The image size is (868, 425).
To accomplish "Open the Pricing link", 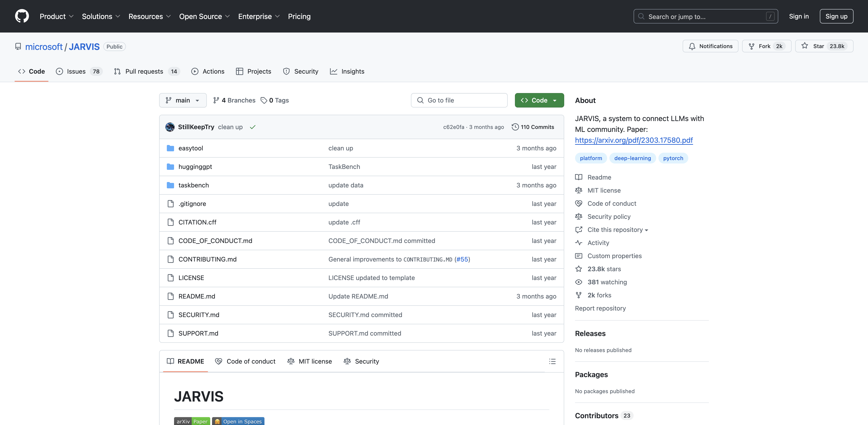I will (299, 16).
